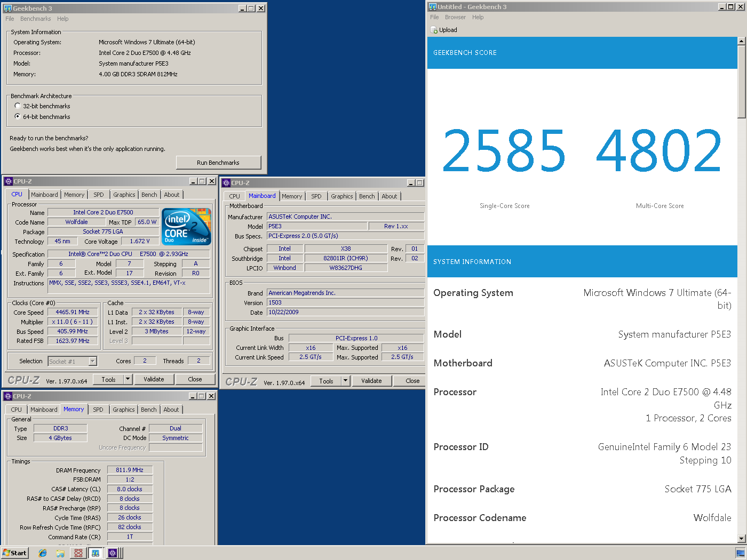Click the Intel Core 2 Duo logo
The image size is (747, 560).
click(x=186, y=227)
